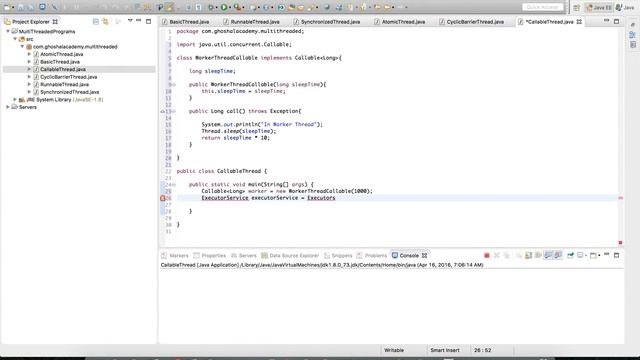Minimize the editor area
Viewport: 640px width, 360px height.
(607, 20)
